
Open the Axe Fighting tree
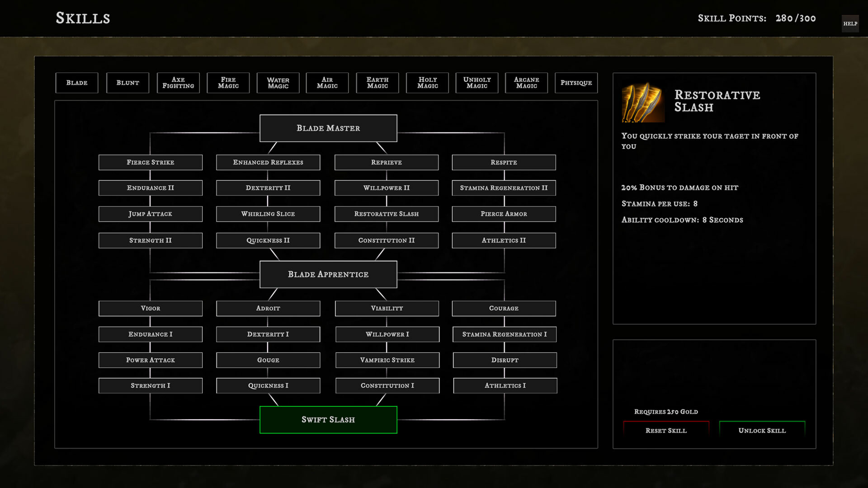click(x=178, y=83)
